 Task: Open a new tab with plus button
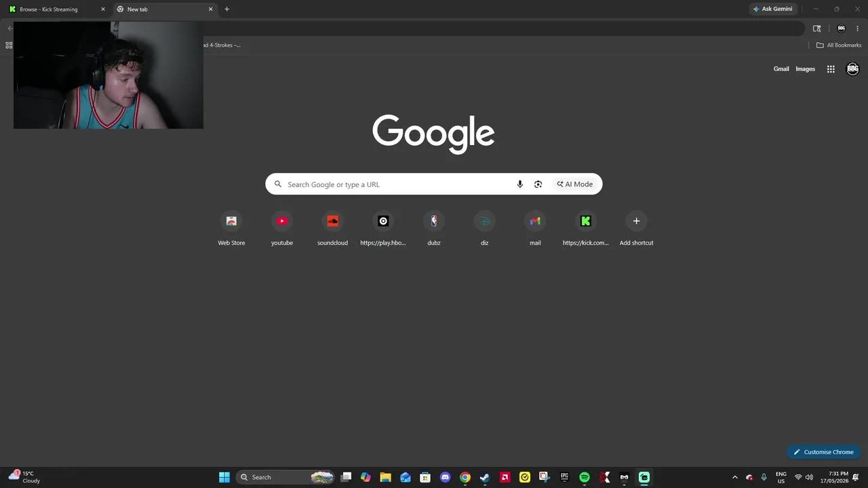(226, 9)
